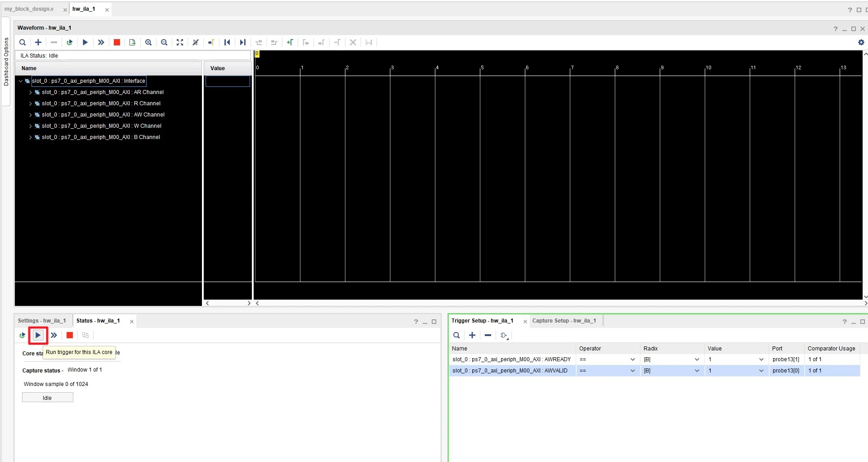Select the AWVALID probe row name
The width and height of the screenshot is (868, 462).
pyautogui.click(x=510, y=371)
